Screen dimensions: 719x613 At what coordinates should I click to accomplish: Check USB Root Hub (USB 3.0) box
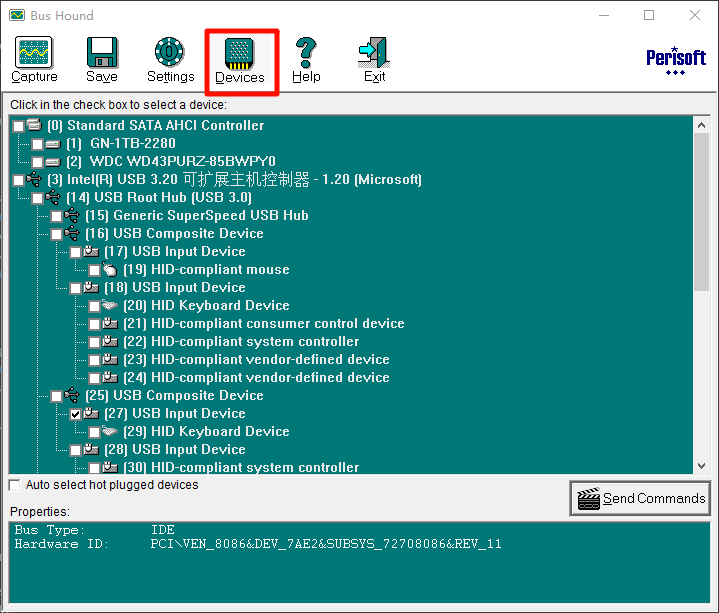coord(38,198)
